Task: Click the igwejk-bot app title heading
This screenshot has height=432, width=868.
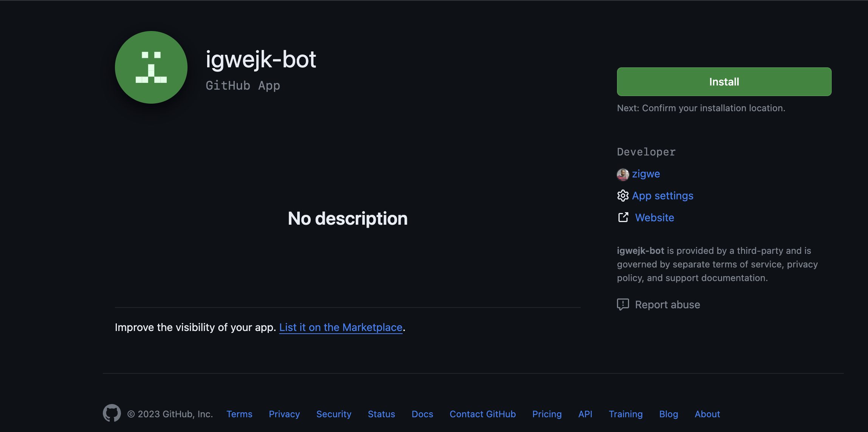Action: click(x=261, y=60)
